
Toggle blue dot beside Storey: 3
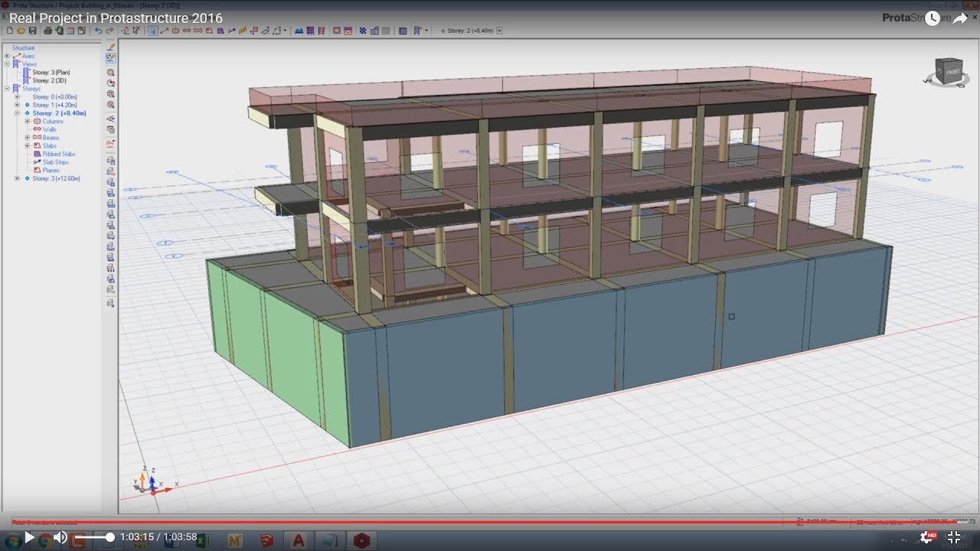pos(27,178)
